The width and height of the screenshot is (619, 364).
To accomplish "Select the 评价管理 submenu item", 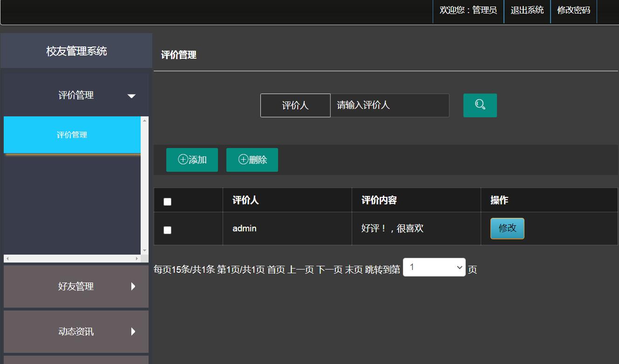I will pyautogui.click(x=72, y=135).
